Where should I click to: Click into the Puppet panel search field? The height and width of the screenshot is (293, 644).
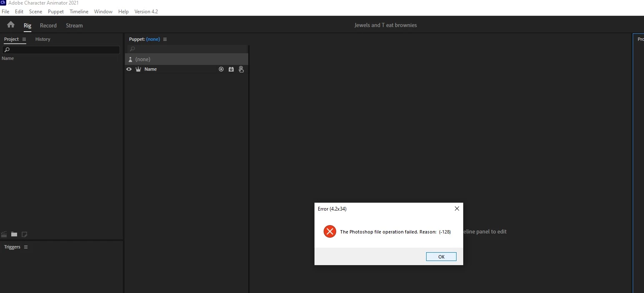(x=187, y=49)
